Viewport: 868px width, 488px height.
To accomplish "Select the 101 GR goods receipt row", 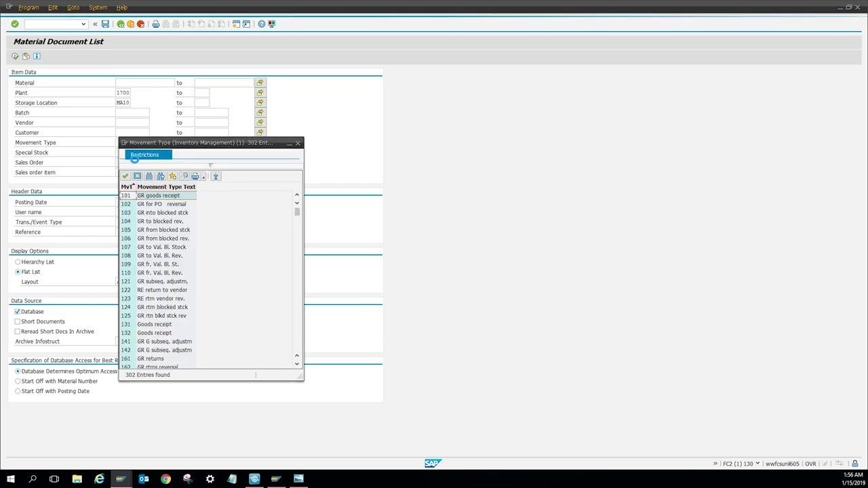I will (x=158, y=195).
